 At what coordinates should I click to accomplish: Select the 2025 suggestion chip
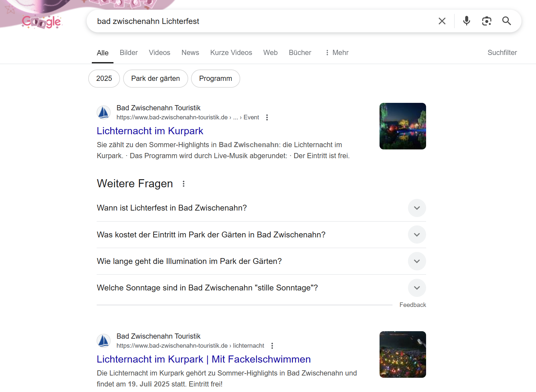click(104, 79)
